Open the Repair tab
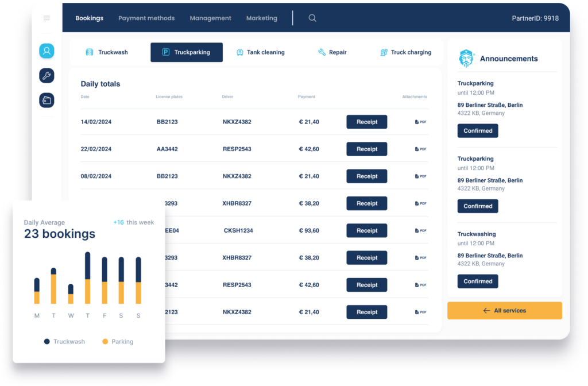The width and height of the screenshot is (588, 386). 332,52
